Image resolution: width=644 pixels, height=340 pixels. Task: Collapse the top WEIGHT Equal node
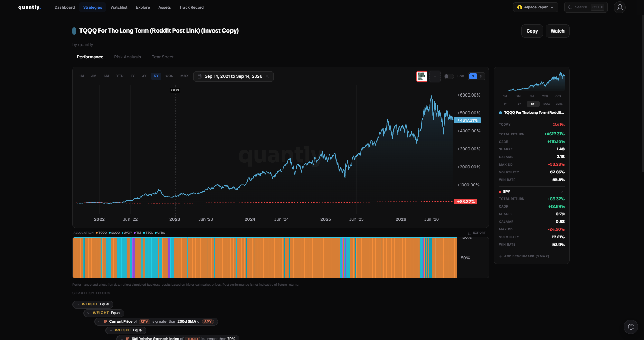coord(78,304)
